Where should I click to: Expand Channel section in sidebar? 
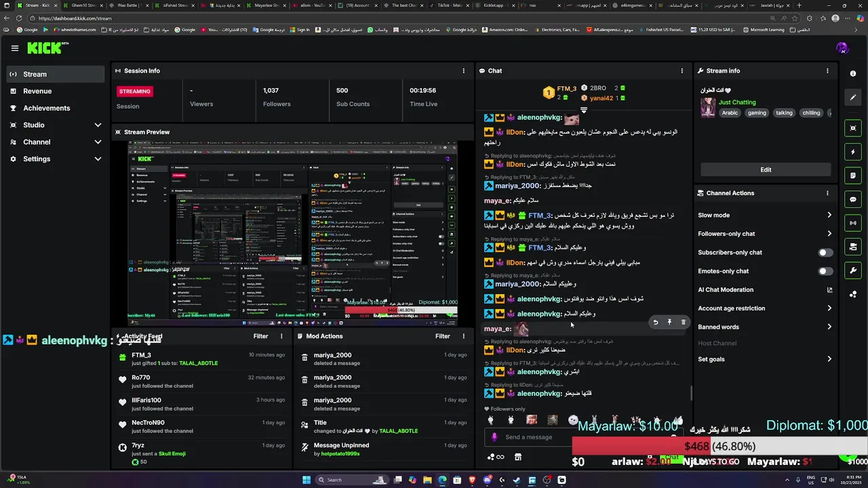[56, 142]
